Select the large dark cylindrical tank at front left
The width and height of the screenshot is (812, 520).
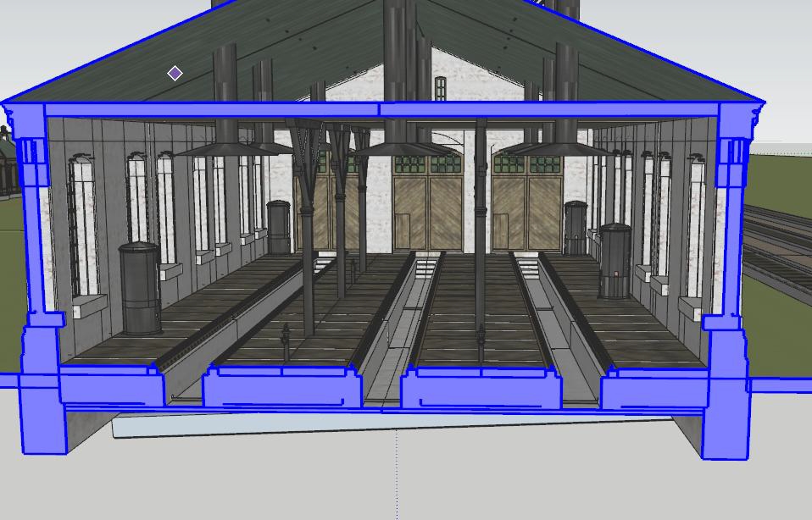140,289
